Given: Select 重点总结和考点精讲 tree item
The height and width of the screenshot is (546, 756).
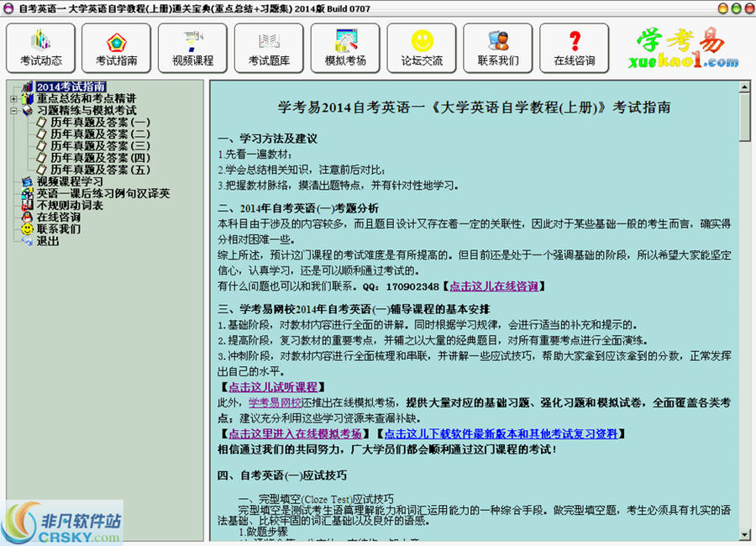Looking at the screenshot, I should click(x=87, y=98).
